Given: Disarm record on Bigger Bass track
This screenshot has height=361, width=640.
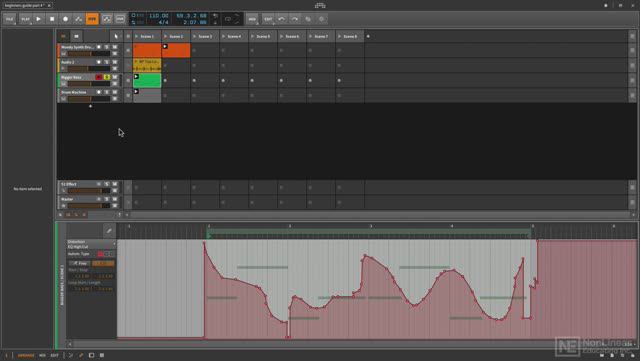Looking at the screenshot, I should pos(99,77).
